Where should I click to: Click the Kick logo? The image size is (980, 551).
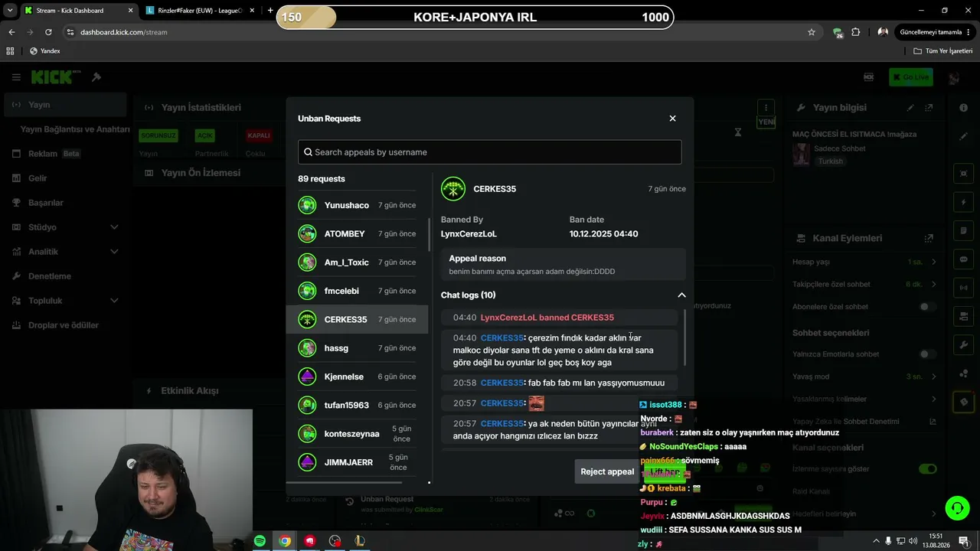[55, 77]
